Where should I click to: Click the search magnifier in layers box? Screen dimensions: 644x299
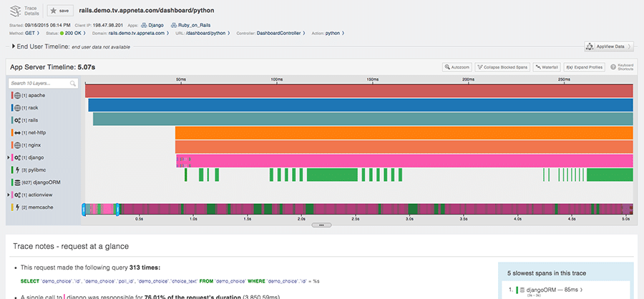pos(73,84)
